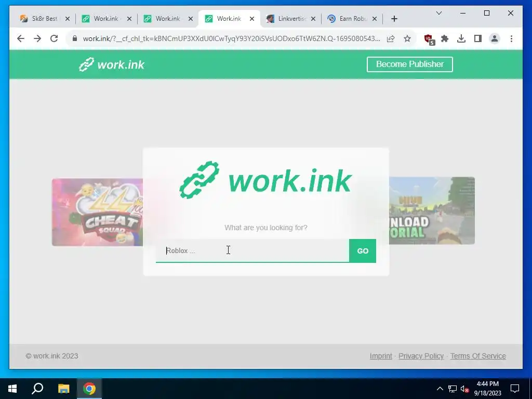Expand the tab search dropdown
This screenshot has height=399, width=532.
pos(438,13)
